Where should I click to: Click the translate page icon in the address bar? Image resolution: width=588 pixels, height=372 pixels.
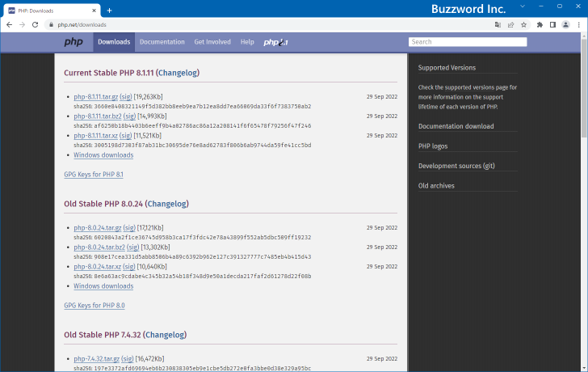498,24
